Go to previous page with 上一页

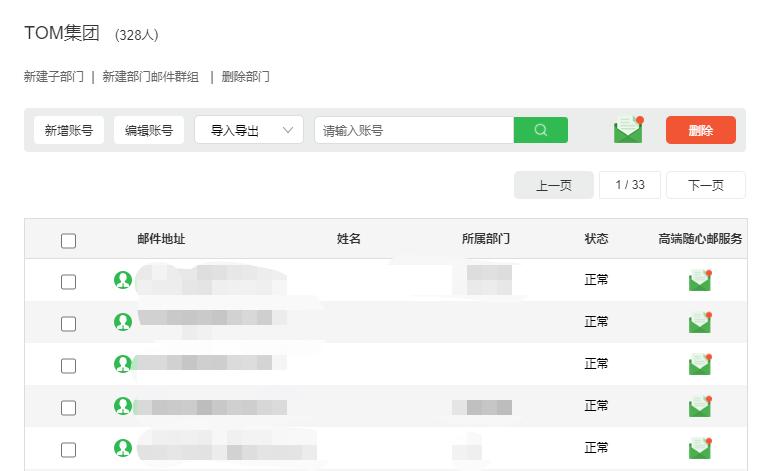point(554,185)
